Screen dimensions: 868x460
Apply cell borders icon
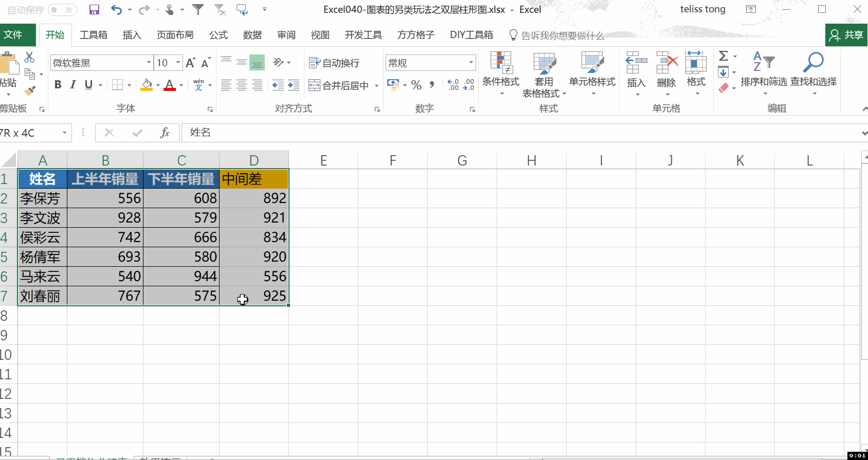pyautogui.click(x=118, y=85)
